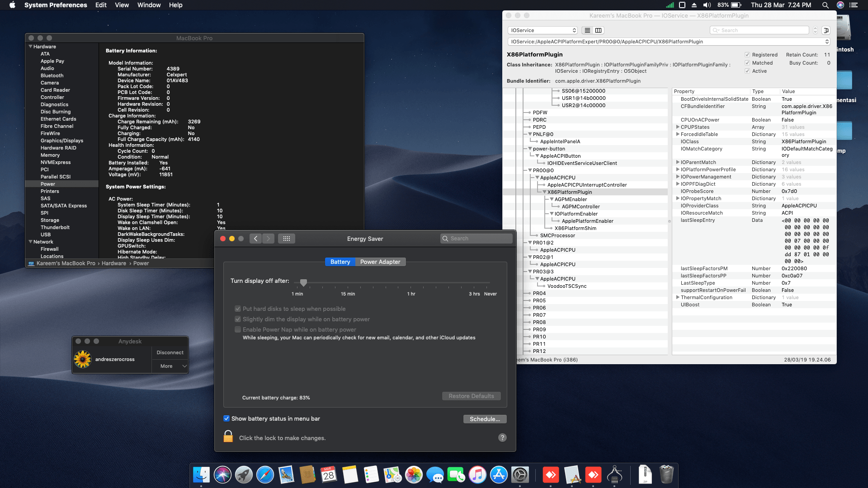Click Spotlight search in the menu bar
This screenshot has width=868, height=488.
[x=825, y=5]
